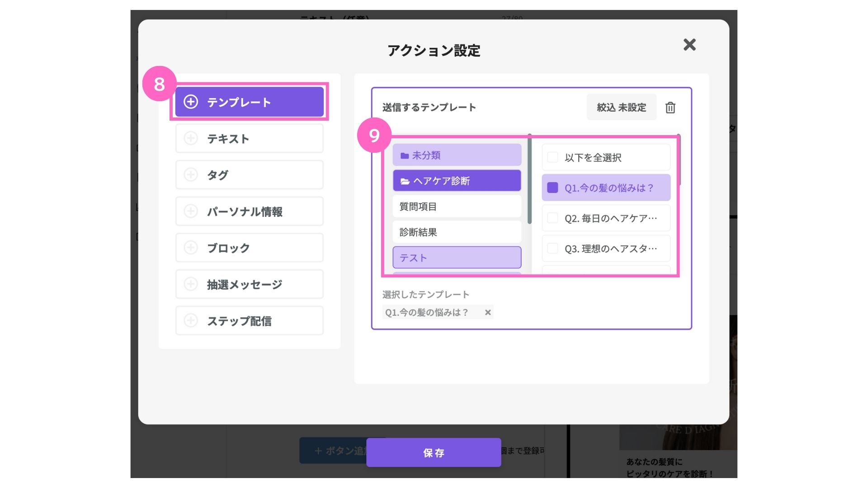Image resolution: width=868 pixels, height=488 pixels.
Task: Check the Q2. 毎日のヘアケア checkbox
Action: point(552,218)
